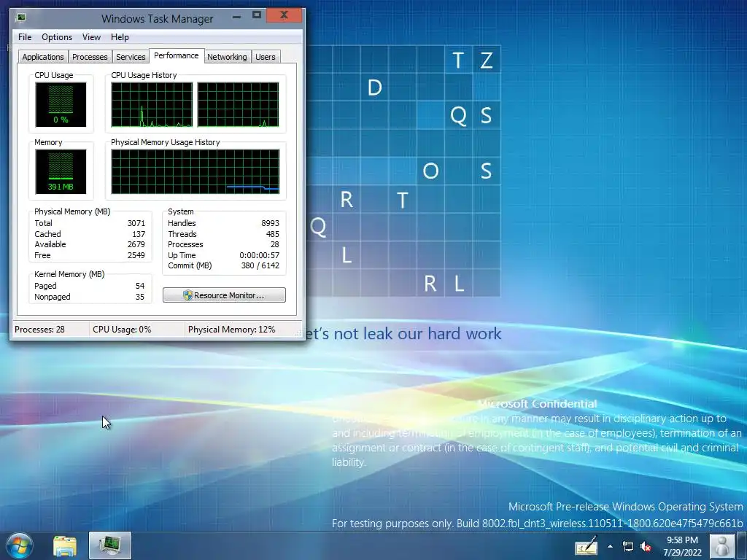Click the Q tile beside the S tile
This screenshot has width=747, height=560.
click(458, 115)
